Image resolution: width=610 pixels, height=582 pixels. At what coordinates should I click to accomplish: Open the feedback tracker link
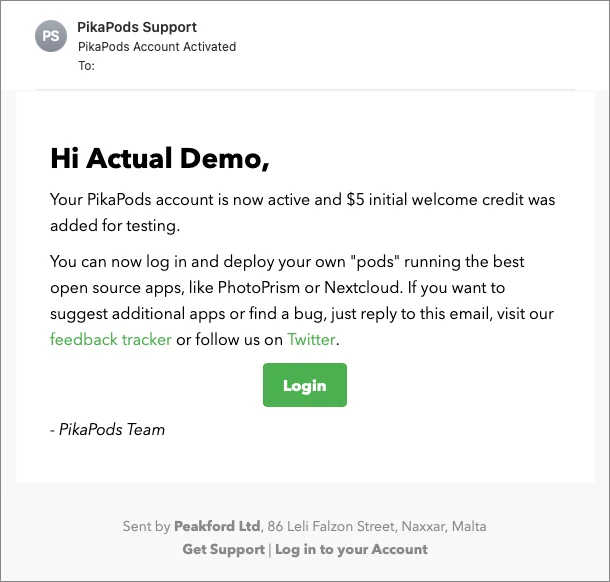pyautogui.click(x=110, y=339)
